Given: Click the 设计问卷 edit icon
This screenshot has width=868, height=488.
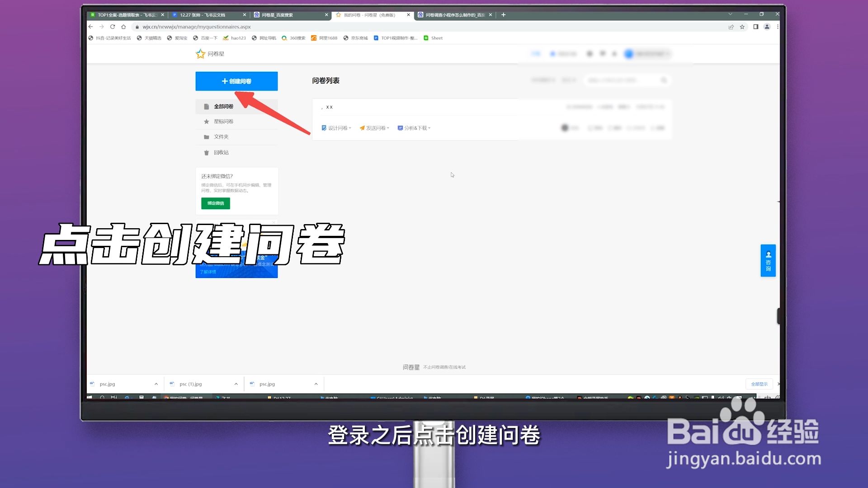Looking at the screenshot, I should tap(324, 128).
